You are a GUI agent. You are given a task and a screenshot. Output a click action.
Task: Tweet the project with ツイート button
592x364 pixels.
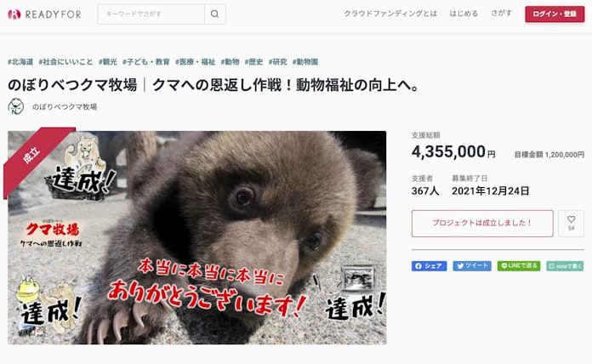[x=472, y=266]
